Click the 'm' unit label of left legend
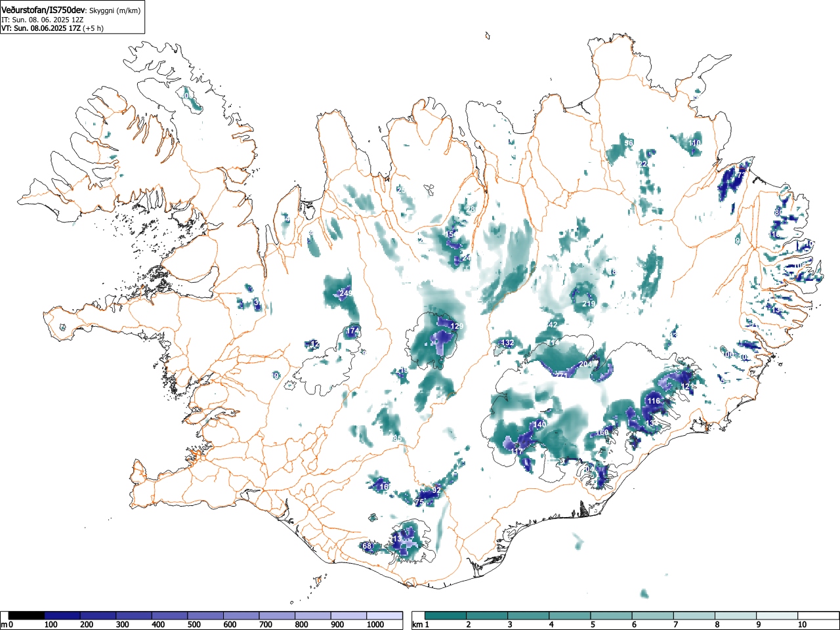The width and height of the screenshot is (840, 630). 4,625
